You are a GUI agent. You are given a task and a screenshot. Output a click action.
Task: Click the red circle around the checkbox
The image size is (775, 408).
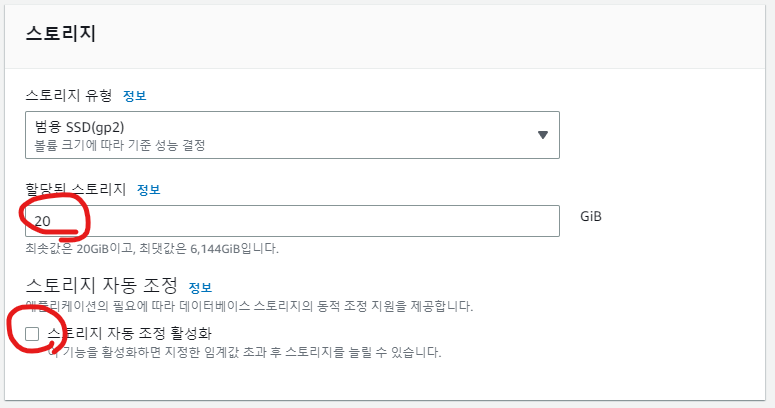coord(36,330)
